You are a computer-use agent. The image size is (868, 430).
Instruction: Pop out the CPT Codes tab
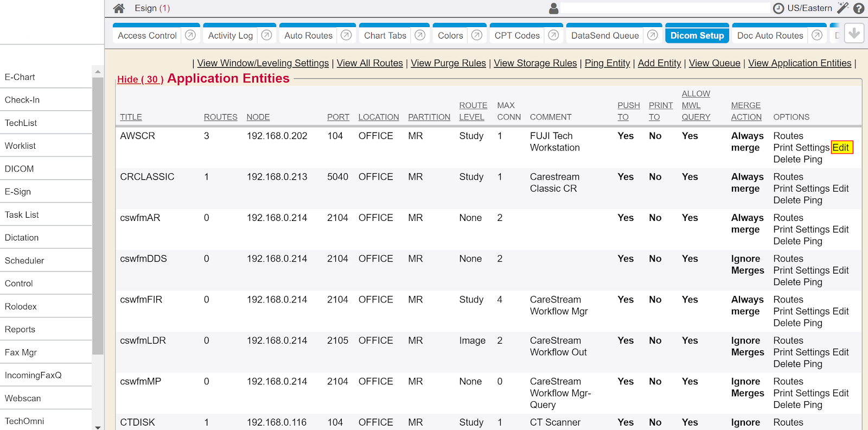tap(553, 35)
